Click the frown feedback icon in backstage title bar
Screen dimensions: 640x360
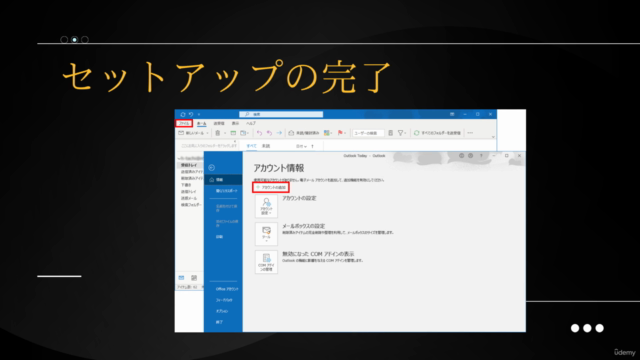[x=471, y=156]
